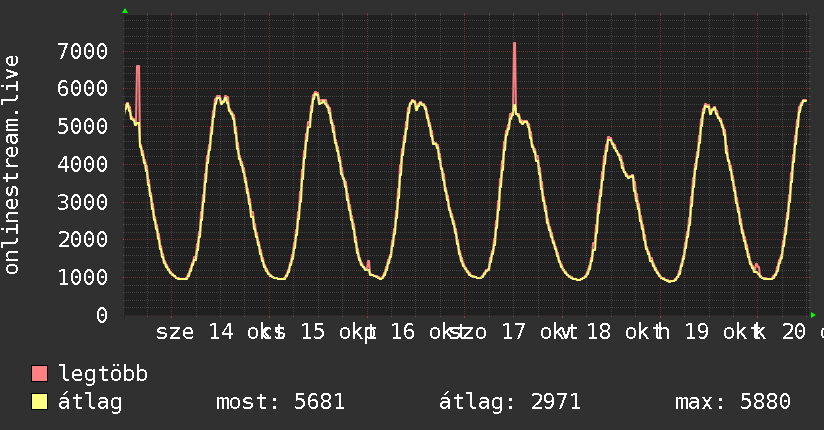Click the green arrow at x-axis end
This screenshot has height=430, width=824.
pos(813,315)
